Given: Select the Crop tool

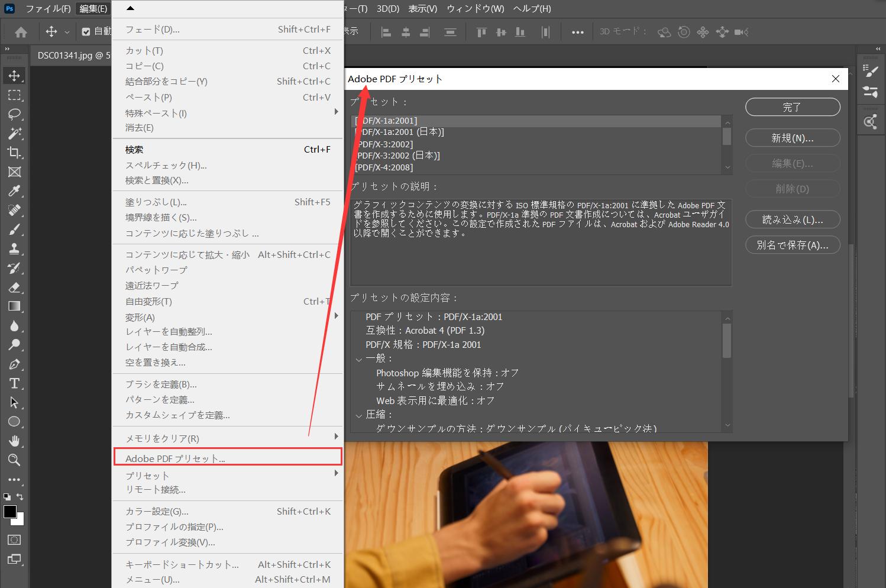Looking at the screenshot, I should point(14,153).
